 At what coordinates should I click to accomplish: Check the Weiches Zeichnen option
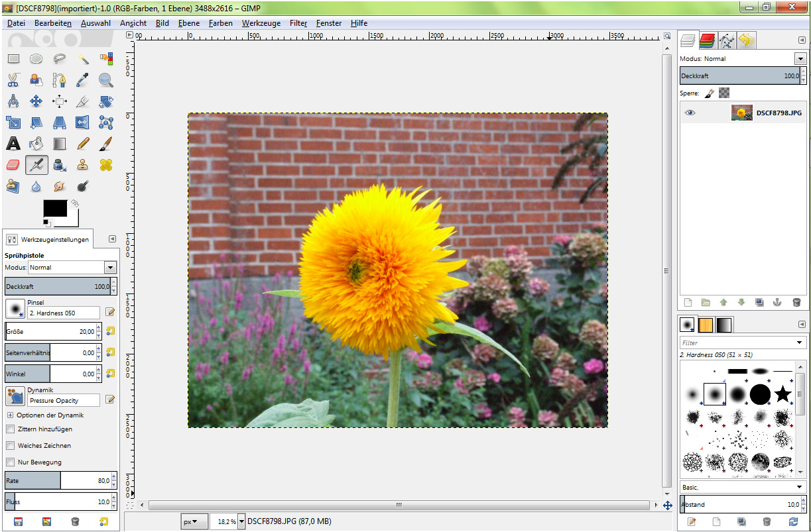(11, 446)
